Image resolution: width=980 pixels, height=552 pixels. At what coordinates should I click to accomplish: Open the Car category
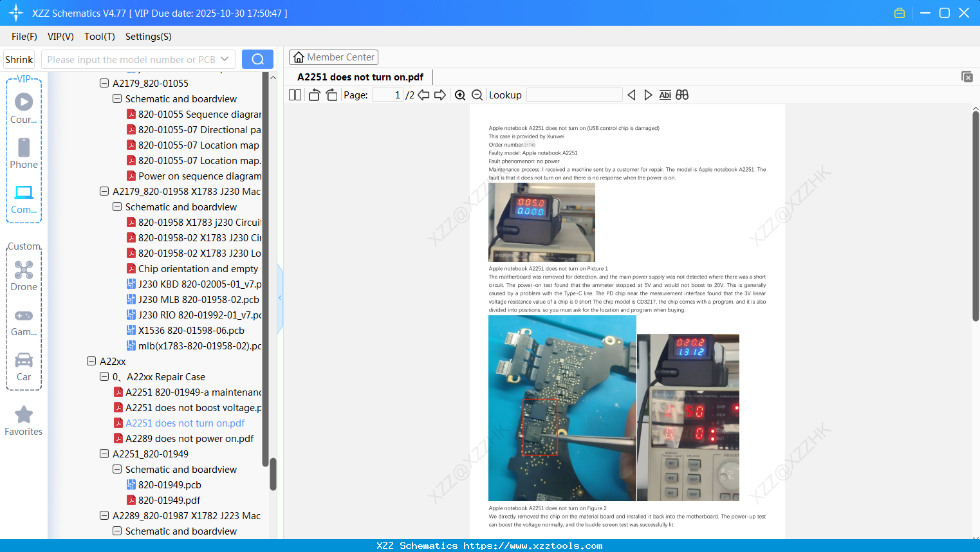pyautogui.click(x=24, y=367)
